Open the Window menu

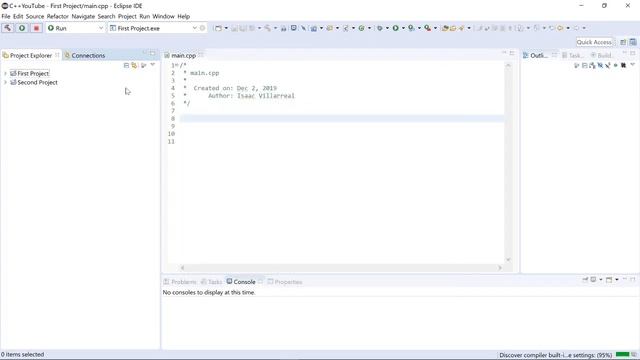pyautogui.click(x=163, y=16)
